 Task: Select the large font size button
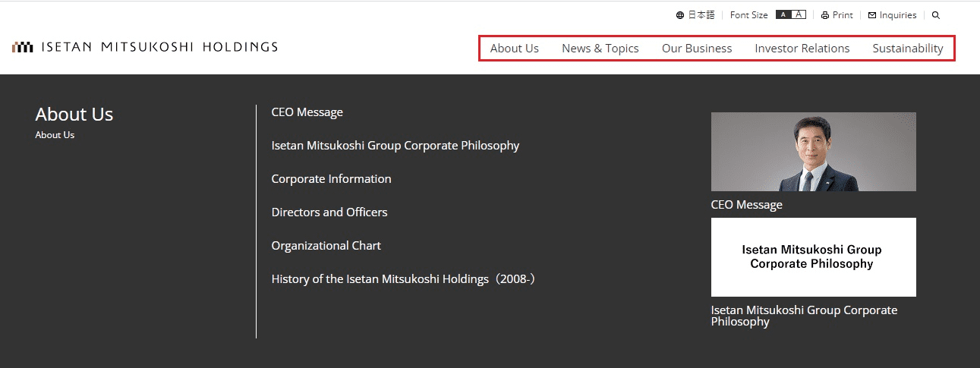(798, 14)
